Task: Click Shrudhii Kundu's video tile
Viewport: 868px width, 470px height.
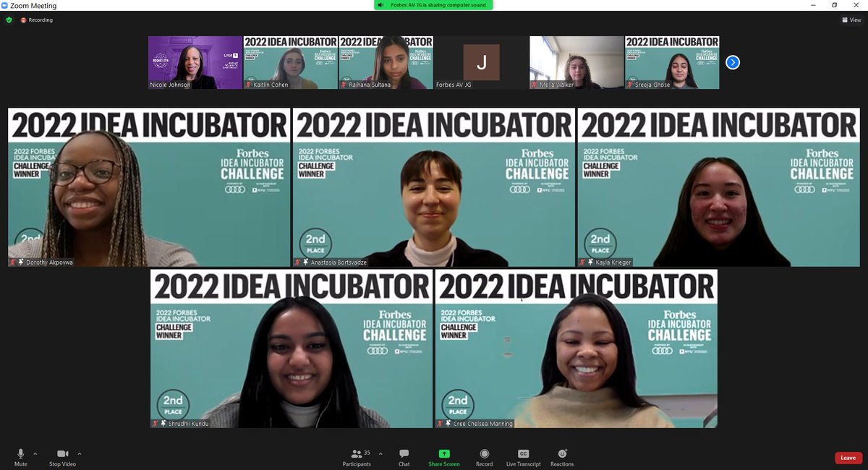Action: pos(292,349)
